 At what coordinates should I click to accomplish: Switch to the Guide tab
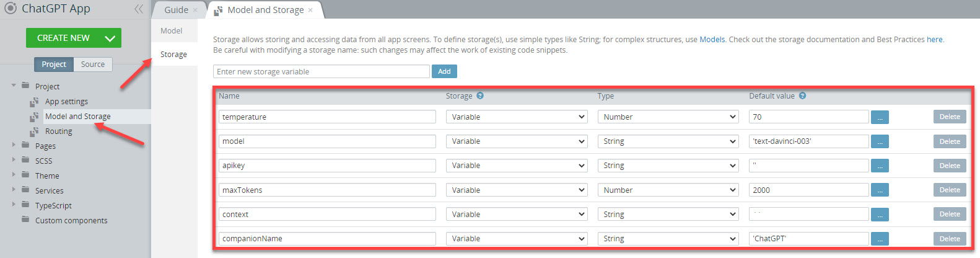[177, 10]
